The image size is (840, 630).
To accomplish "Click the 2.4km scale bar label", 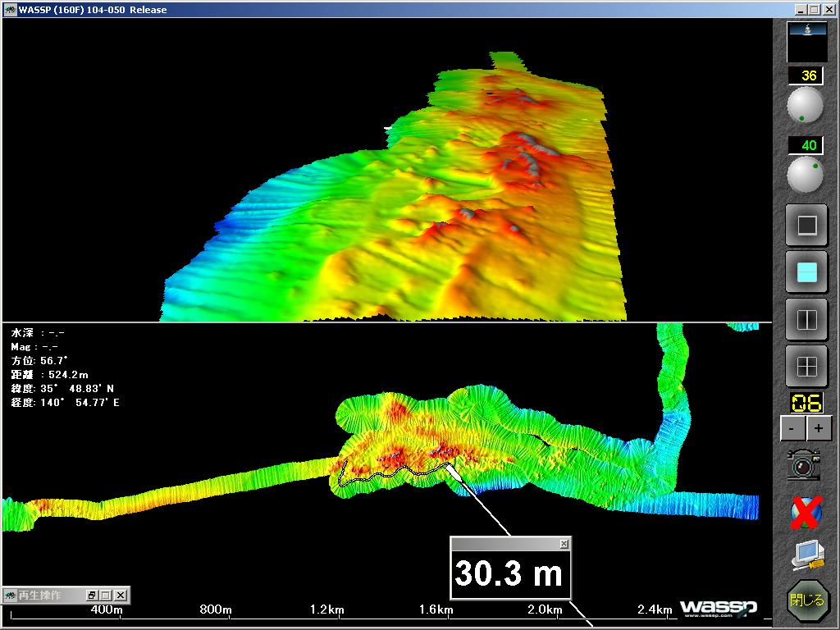I will (x=655, y=609).
